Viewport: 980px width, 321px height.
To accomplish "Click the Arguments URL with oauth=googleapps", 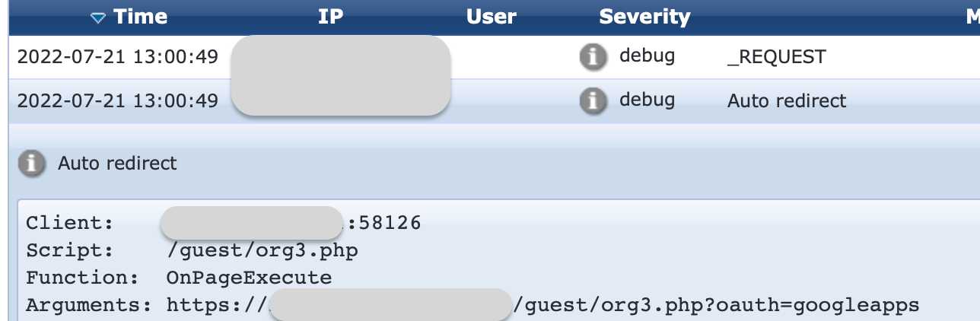I will 542,305.
